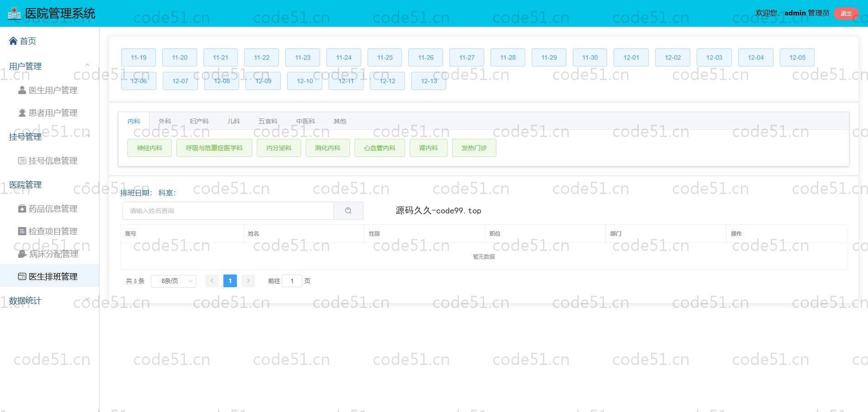Focus the 请输入姓名查询 search field
The height and width of the screenshot is (412, 868).
(x=228, y=211)
